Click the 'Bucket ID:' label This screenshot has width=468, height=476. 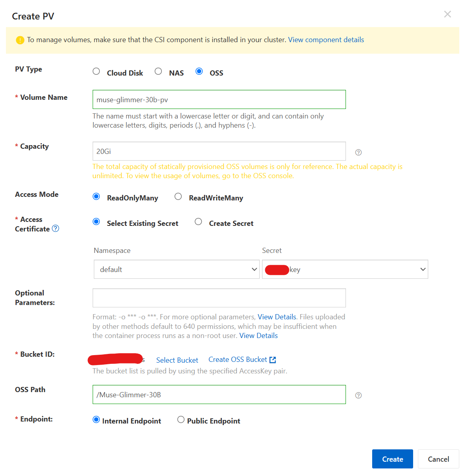click(37, 354)
